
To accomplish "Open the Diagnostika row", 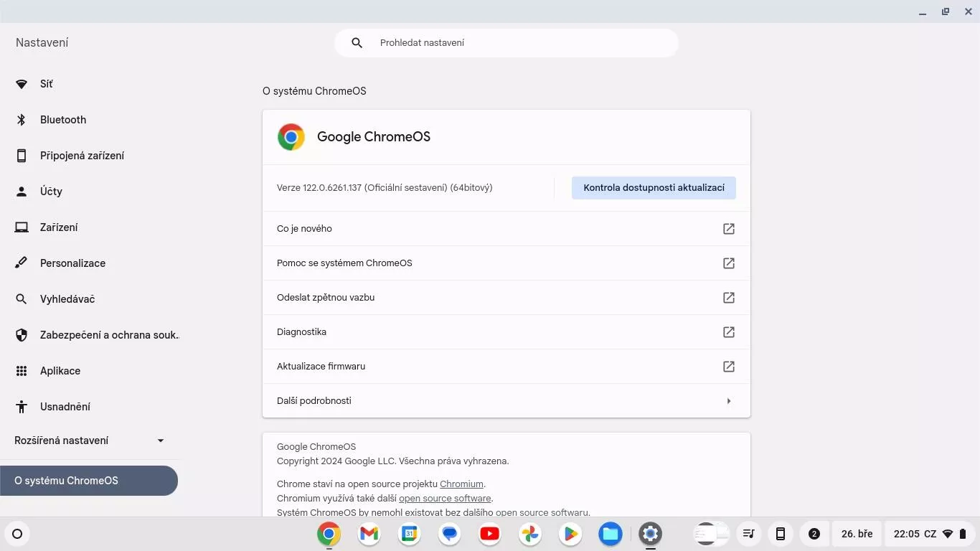I will 507,332.
